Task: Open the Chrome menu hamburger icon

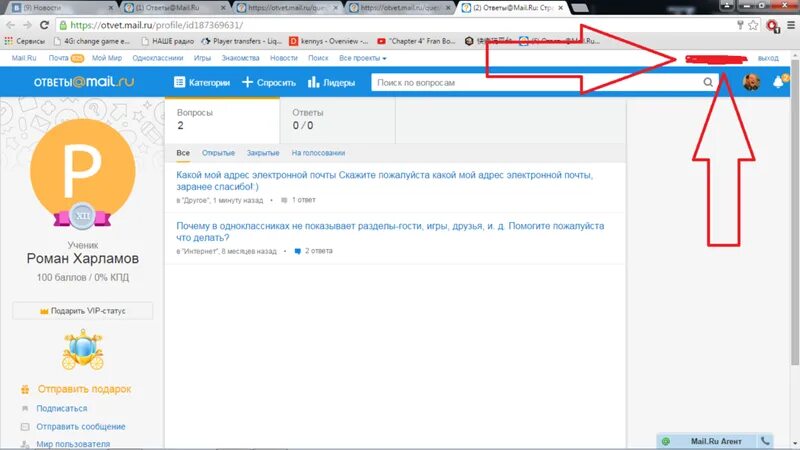Action: [791, 25]
